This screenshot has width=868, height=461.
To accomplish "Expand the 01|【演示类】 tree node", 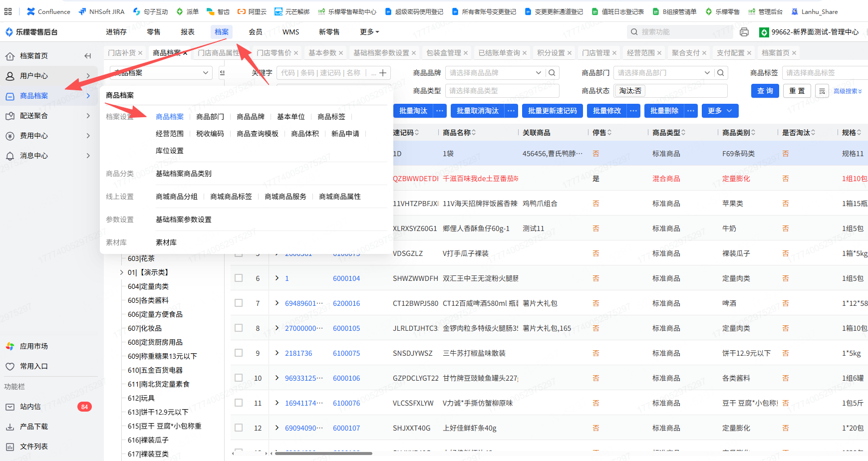I will [121, 272].
